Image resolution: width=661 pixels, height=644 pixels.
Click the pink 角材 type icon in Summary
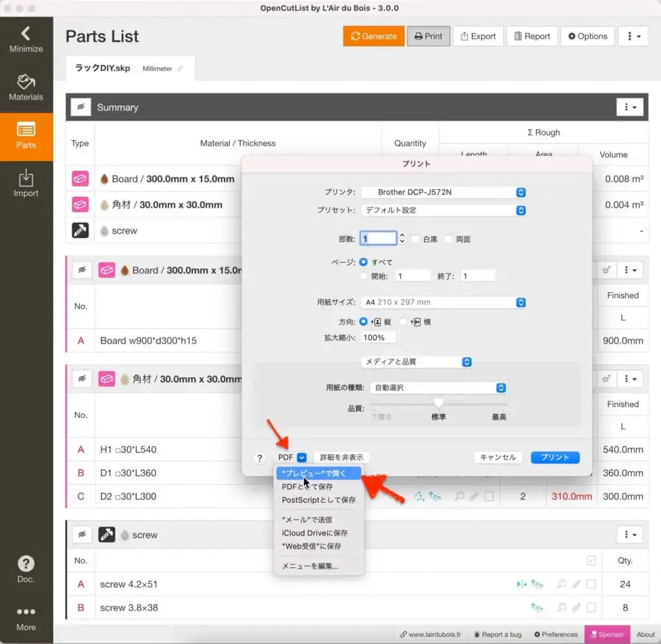(80, 205)
